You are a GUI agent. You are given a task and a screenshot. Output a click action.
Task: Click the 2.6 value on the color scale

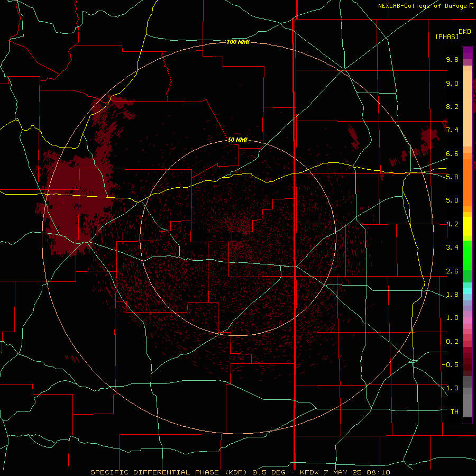click(x=452, y=271)
